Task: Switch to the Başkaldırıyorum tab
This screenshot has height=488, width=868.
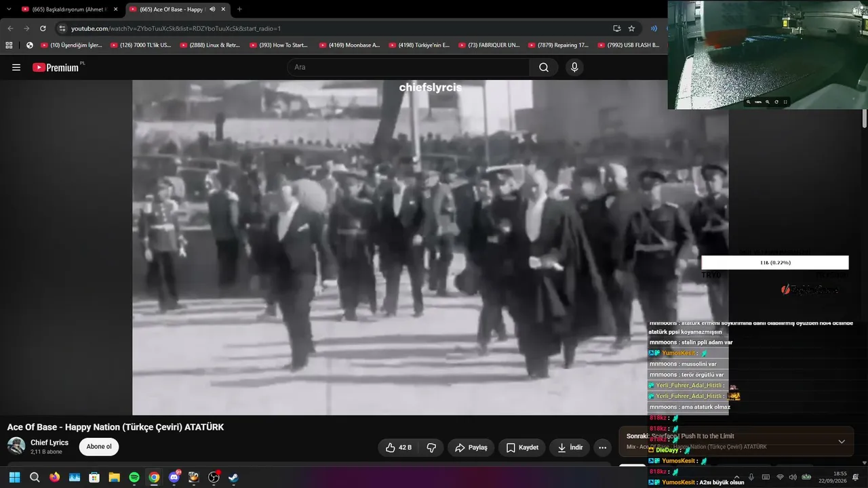Action: pos(66,9)
